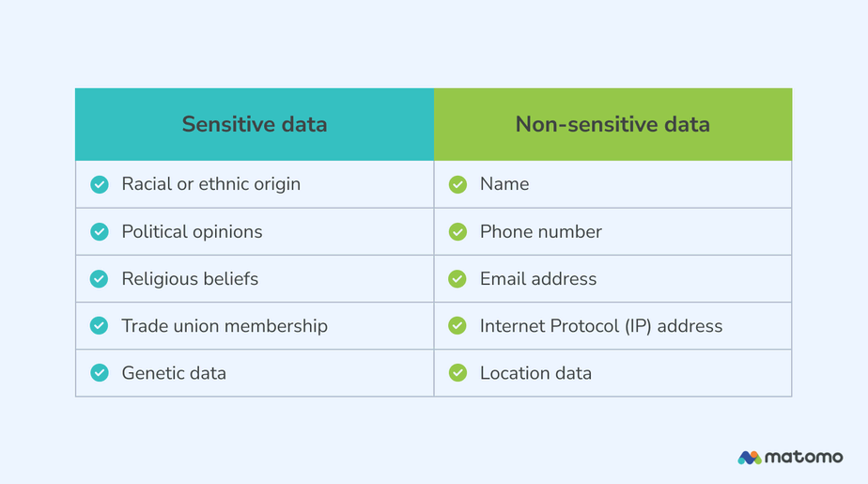Viewport: 868px width, 484px height.
Task: Select the Non-sensitive data column header
Action: coord(612,124)
